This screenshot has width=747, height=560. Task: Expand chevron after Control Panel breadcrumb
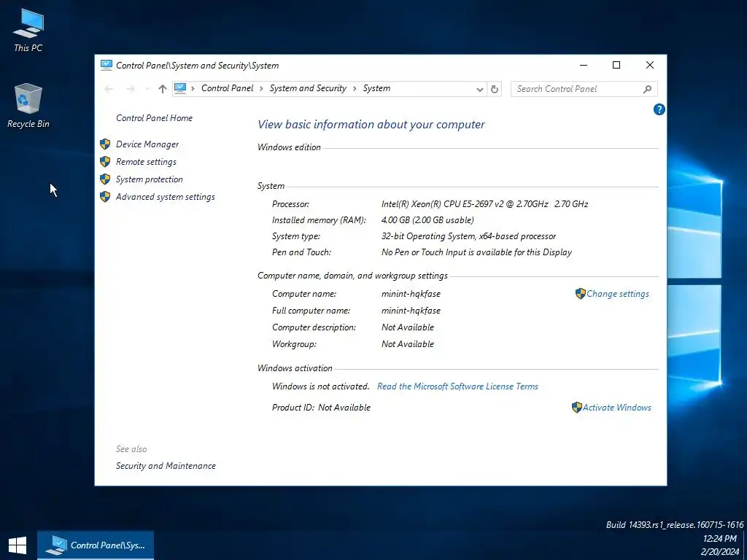coord(262,88)
